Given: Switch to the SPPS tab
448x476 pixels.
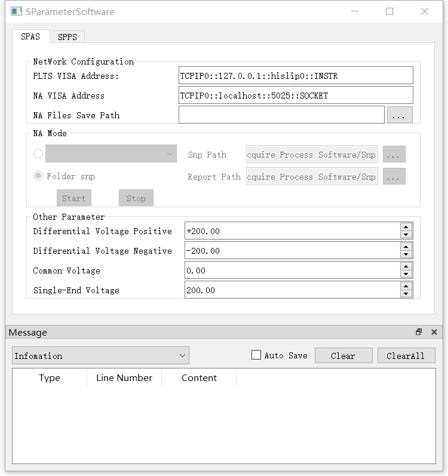Looking at the screenshot, I should [67, 37].
